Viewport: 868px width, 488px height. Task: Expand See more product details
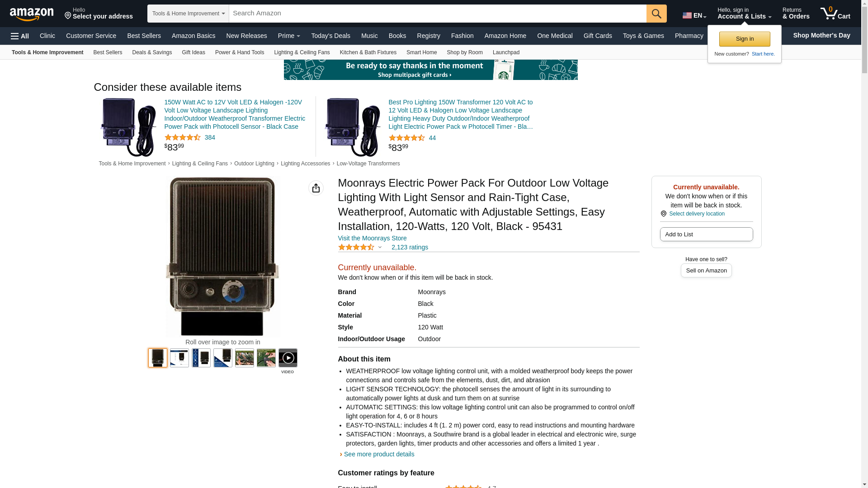pyautogui.click(x=379, y=454)
